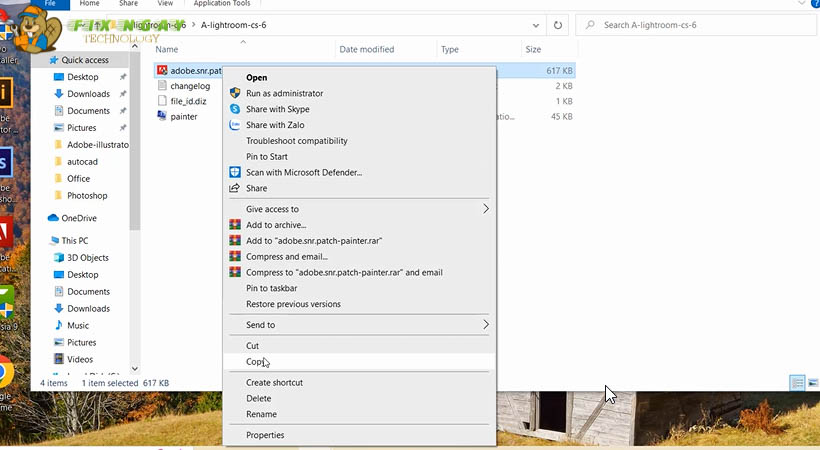Select the adobe.snr.patch file icon
820x450 pixels.
[x=162, y=70]
